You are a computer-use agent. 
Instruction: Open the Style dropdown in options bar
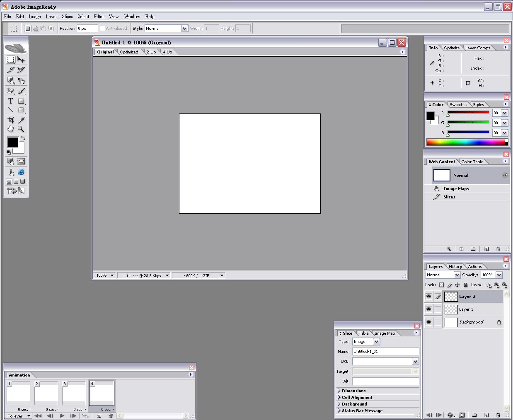pyautogui.click(x=184, y=29)
